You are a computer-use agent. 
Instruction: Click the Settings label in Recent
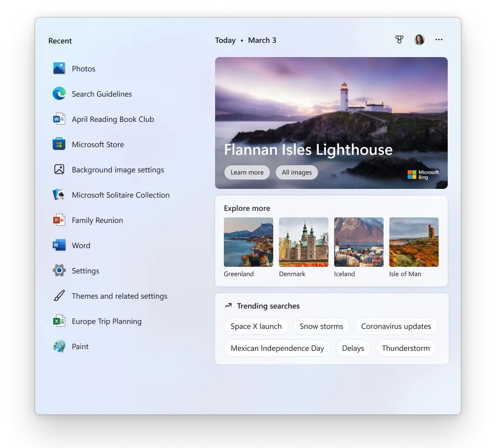pos(86,271)
